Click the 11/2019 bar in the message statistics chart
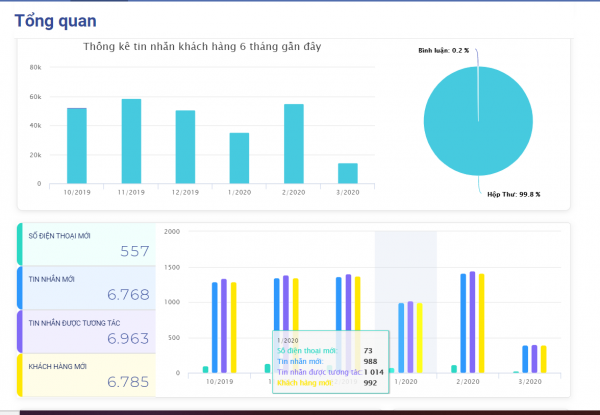Viewport: 600px width, 415px height. pos(131,141)
